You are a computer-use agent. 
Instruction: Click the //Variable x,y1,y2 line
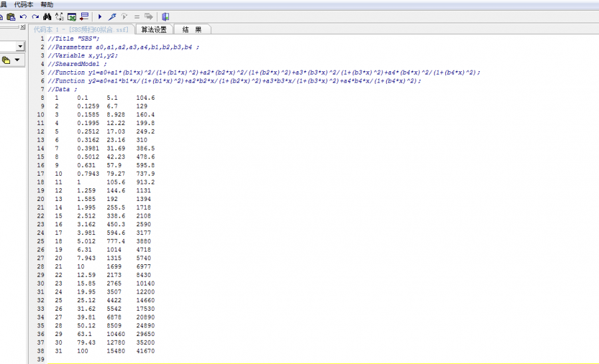click(83, 55)
